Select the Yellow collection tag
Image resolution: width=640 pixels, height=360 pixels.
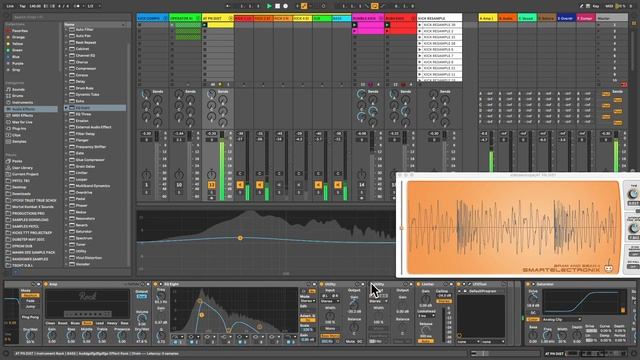tap(18, 44)
